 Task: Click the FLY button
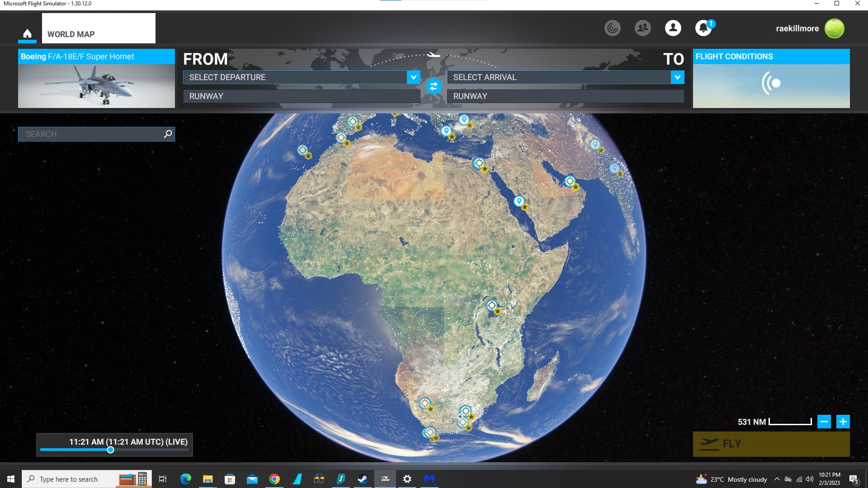[x=771, y=443]
